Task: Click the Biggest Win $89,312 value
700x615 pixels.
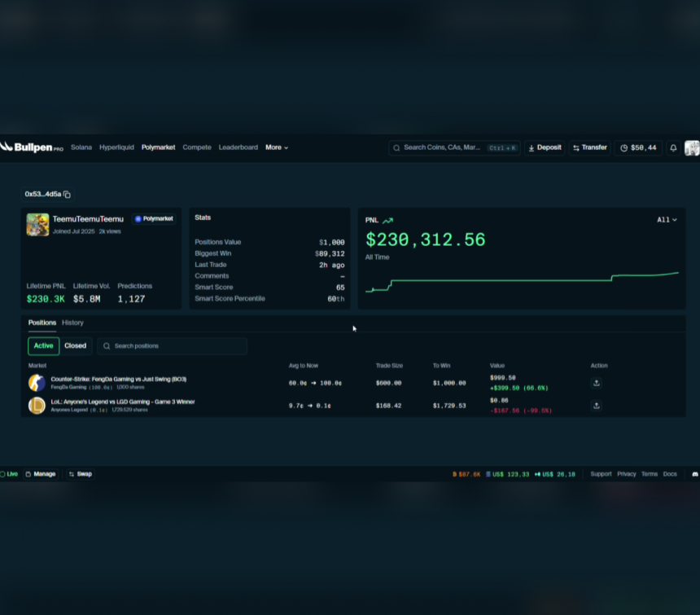Action: (x=330, y=253)
